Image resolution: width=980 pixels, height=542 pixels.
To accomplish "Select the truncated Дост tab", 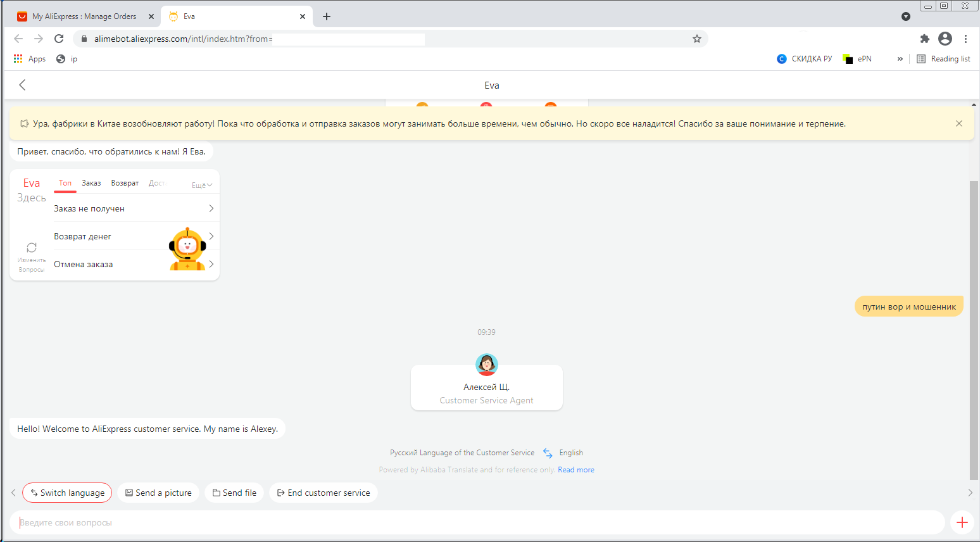I will point(157,183).
